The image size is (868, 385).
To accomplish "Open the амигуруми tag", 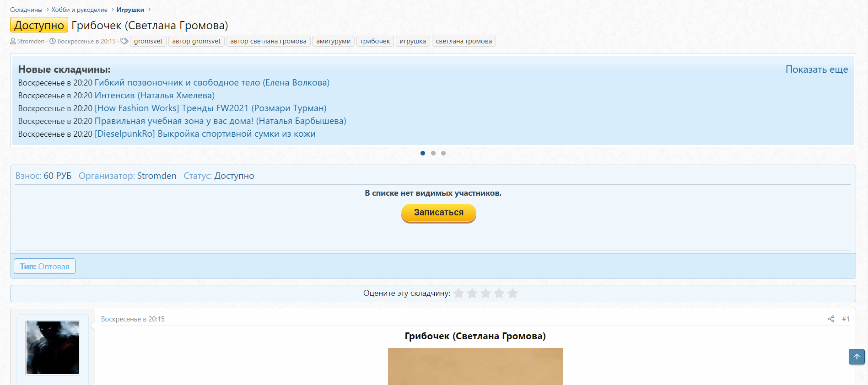I will tap(333, 41).
